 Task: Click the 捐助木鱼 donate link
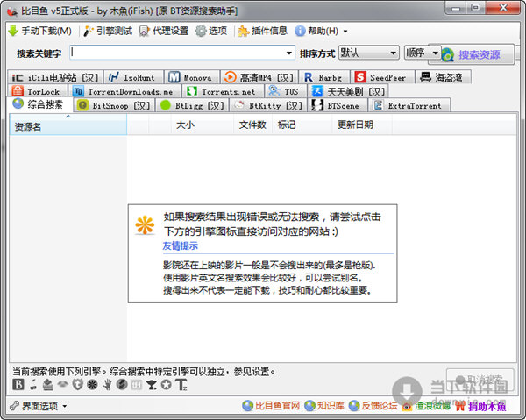click(480, 406)
